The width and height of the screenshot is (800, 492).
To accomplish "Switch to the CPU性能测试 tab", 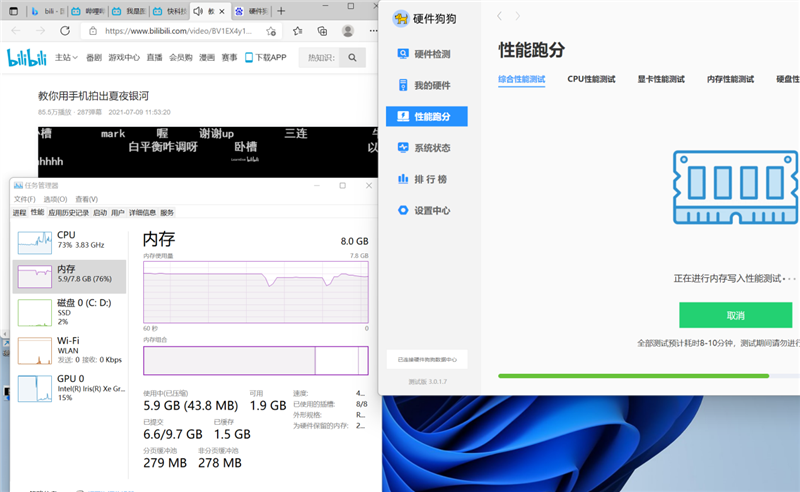I will point(591,78).
